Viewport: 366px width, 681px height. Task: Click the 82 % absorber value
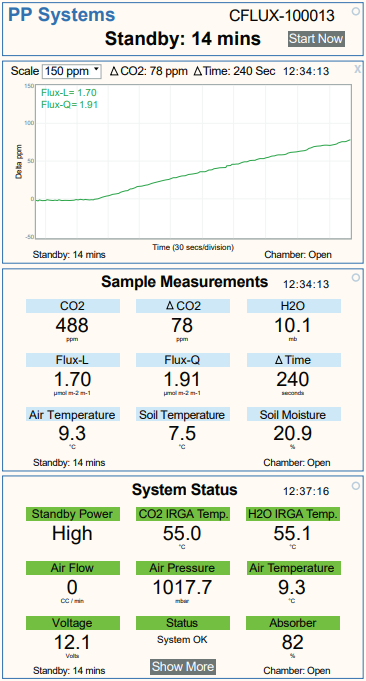(292, 642)
